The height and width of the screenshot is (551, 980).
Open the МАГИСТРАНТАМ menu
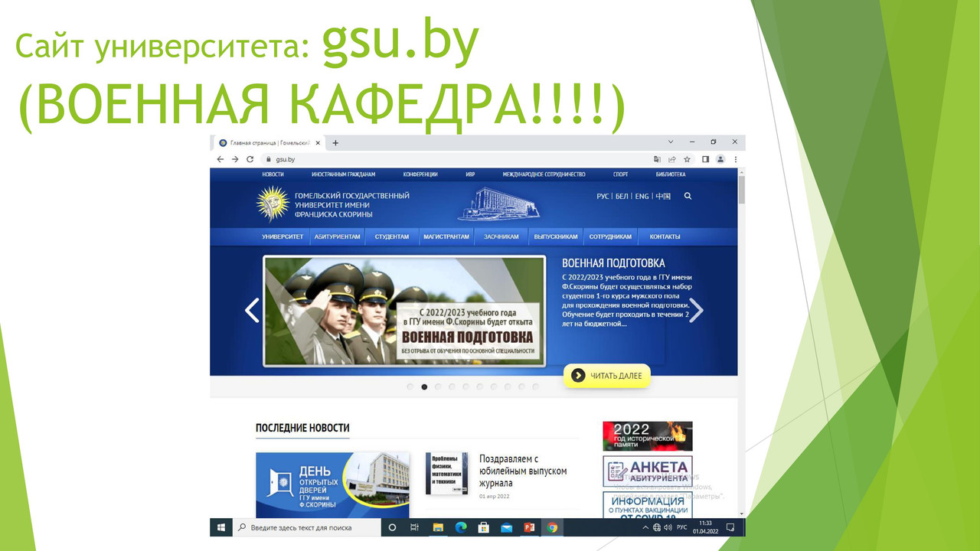[446, 236]
